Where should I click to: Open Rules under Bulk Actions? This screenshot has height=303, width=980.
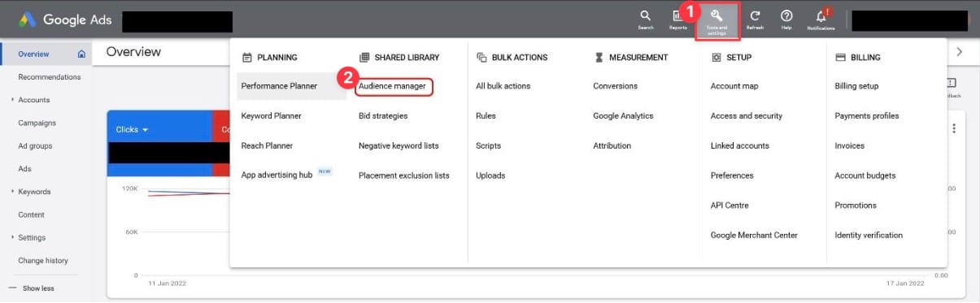point(486,116)
